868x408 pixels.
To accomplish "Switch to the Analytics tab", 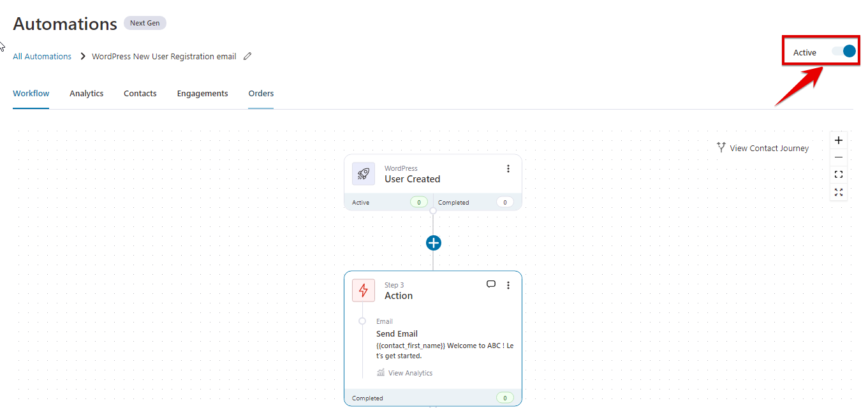I will click(87, 93).
